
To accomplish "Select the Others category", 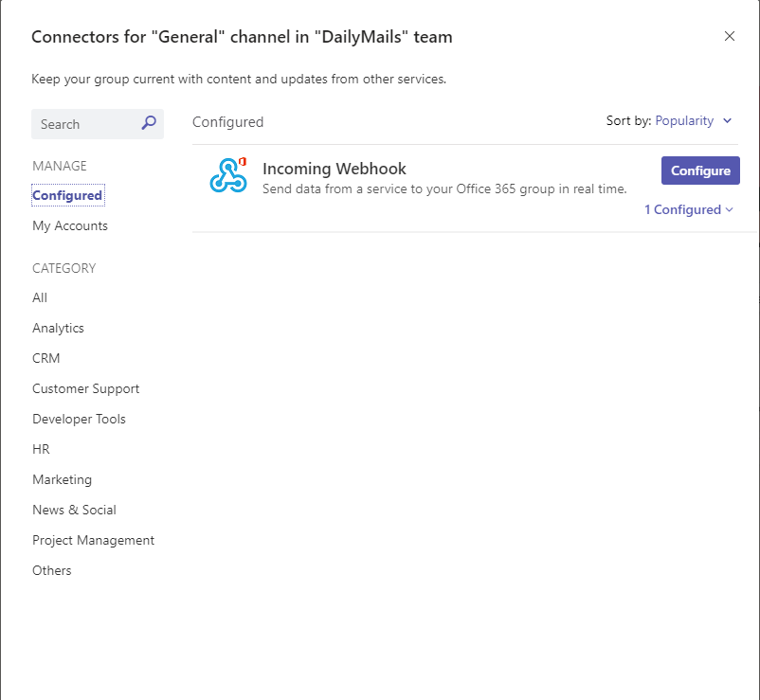I will 51,570.
